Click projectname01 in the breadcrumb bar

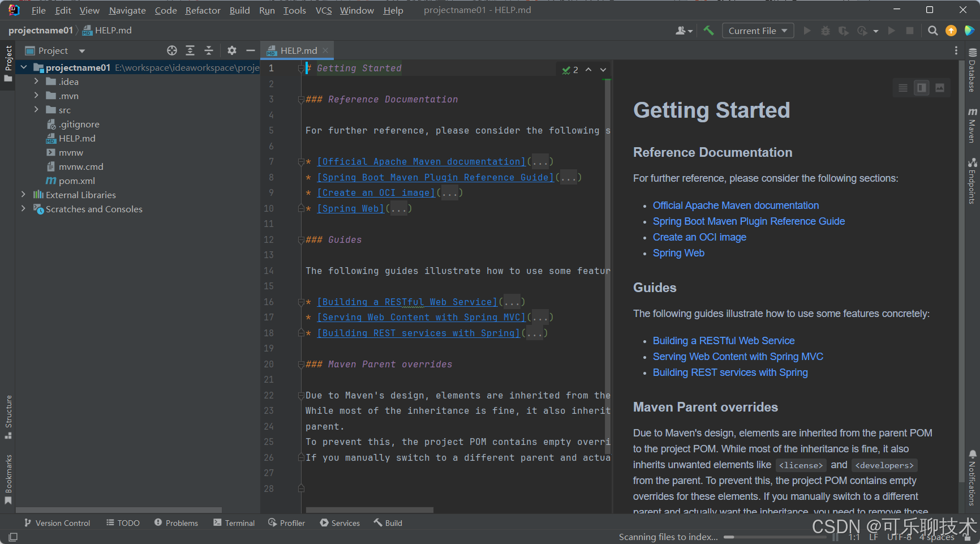(x=41, y=31)
